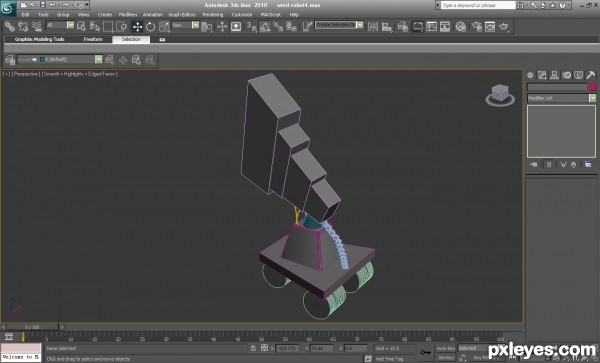Toggle the Angle Snap button
The image size is (600, 363).
[265, 26]
